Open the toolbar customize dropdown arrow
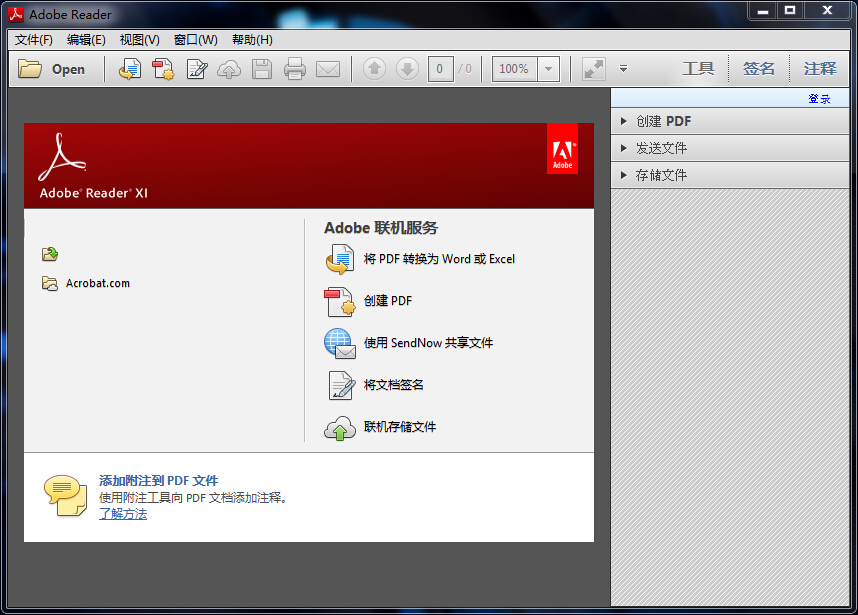This screenshot has height=615, width=858. (x=623, y=69)
